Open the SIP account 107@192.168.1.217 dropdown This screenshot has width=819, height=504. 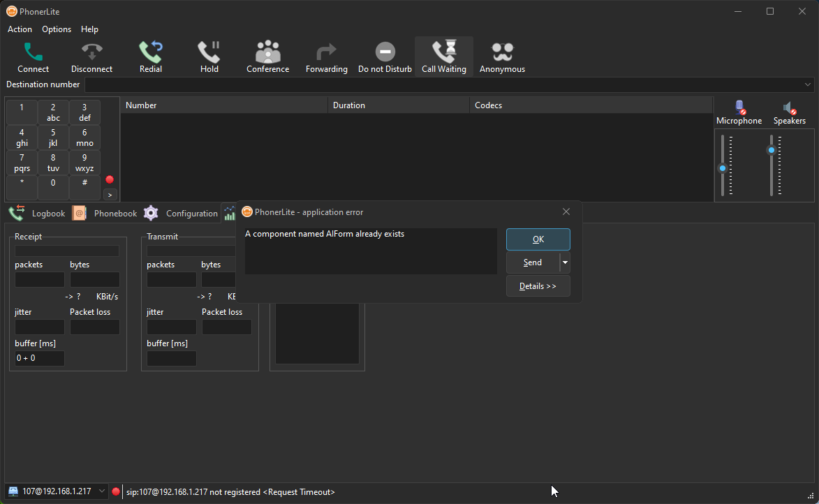pyautogui.click(x=101, y=491)
